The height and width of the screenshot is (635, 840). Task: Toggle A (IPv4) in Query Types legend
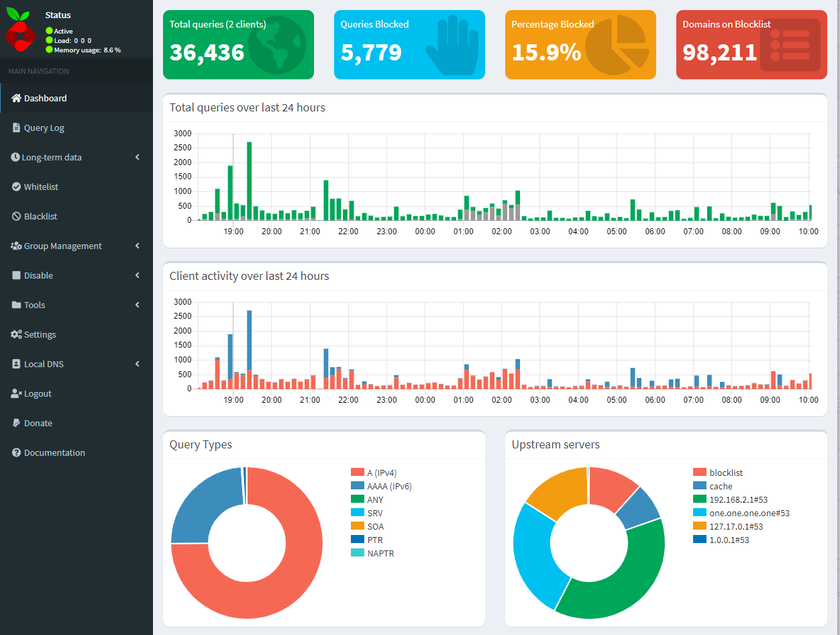[x=374, y=473]
